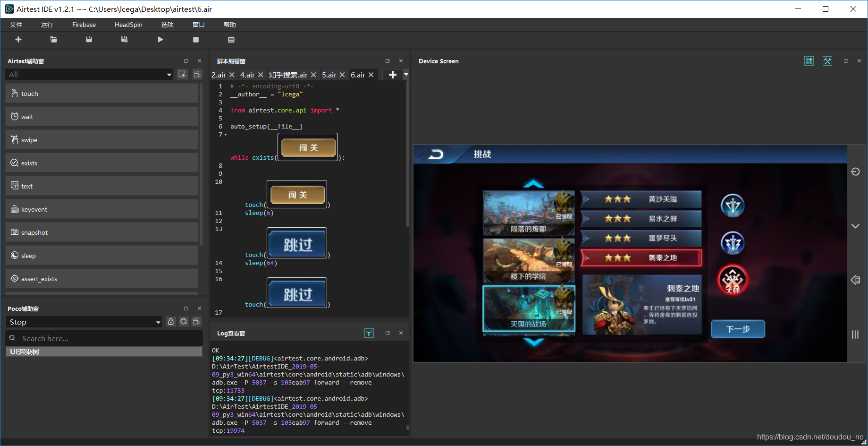The width and height of the screenshot is (868, 446).
Task: Click the Device Screen layout grid icon
Action: pyautogui.click(x=809, y=61)
